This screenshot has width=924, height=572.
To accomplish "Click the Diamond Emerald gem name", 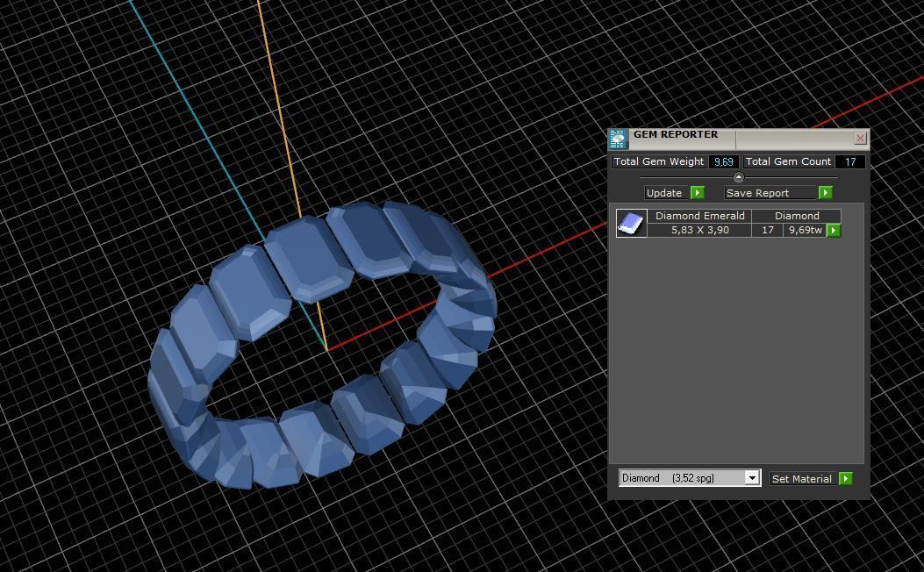I will pyautogui.click(x=699, y=216).
